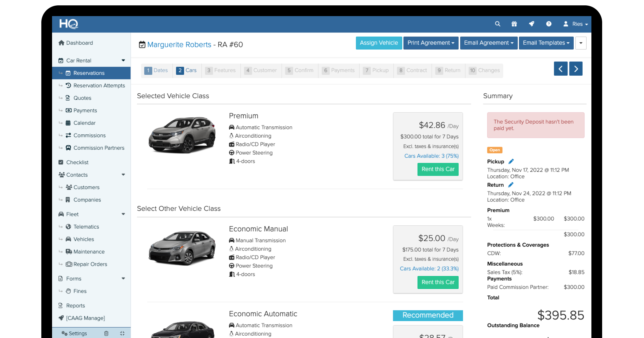Click the Assign Vehicle button
The height and width of the screenshot is (338, 644).
(379, 43)
